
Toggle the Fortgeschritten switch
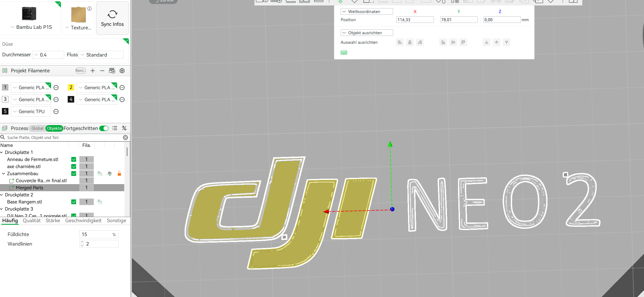(104, 128)
